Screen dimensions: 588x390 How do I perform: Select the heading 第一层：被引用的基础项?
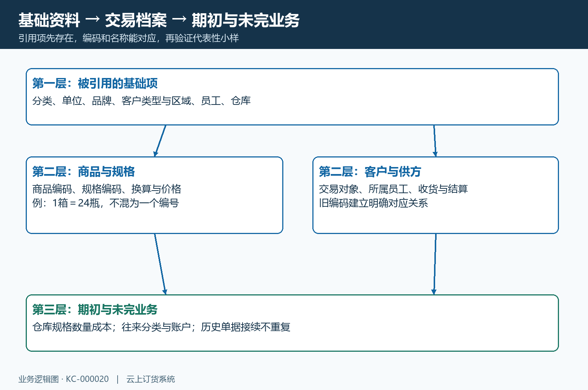pos(95,83)
